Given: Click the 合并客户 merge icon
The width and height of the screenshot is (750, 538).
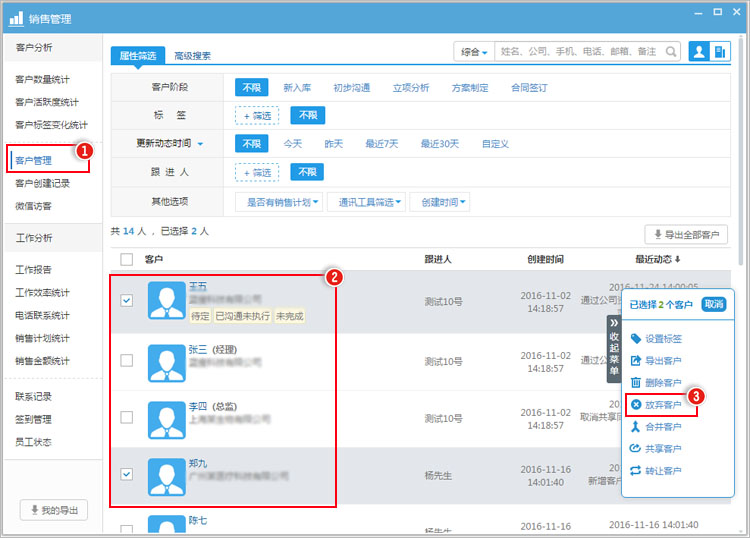Looking at the screenshot, I should 636,427.
